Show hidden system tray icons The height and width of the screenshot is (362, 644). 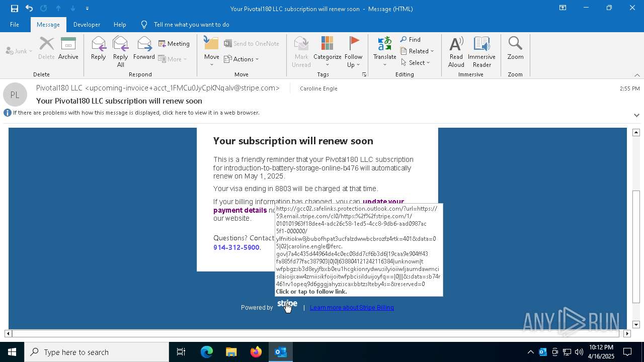tap(530, 352)
